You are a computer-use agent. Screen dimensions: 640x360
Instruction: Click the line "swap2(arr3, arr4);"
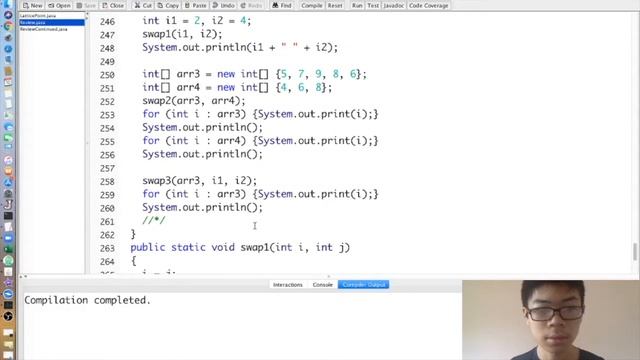coord(194,101)
